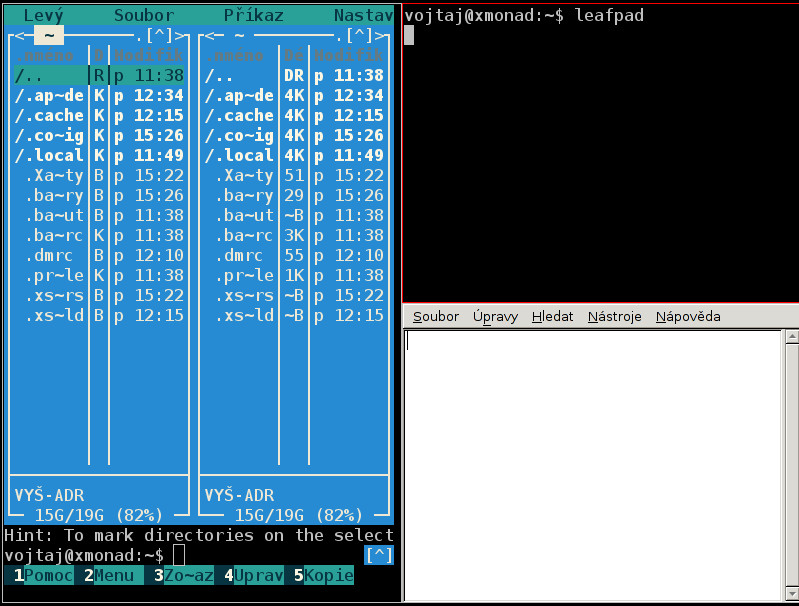
Task: Click the right panel ~ path label
Action: click(x=239, y=36)
